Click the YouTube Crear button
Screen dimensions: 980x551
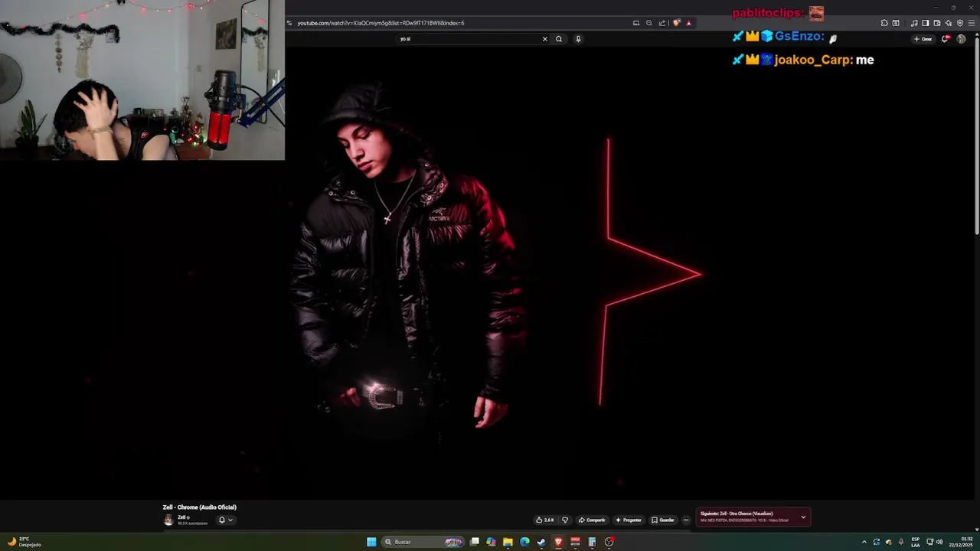point(923,39)
